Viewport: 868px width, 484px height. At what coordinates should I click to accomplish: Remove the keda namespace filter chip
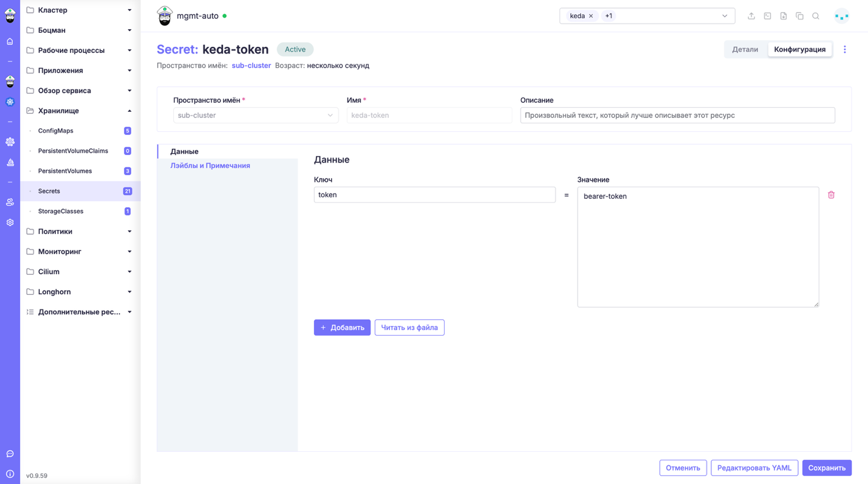tap(591, 16)
